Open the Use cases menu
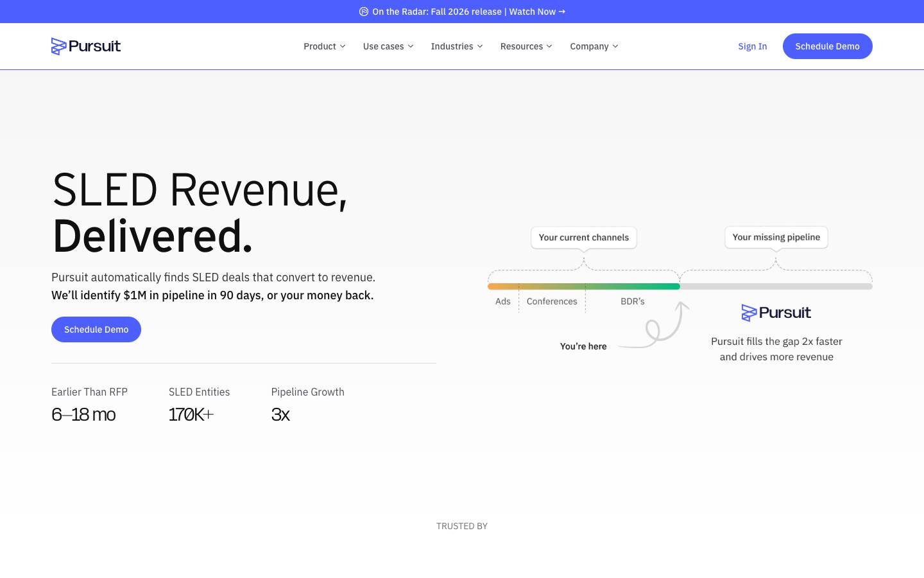Screen dimensions: 924x578 click(x=388, y=46)
